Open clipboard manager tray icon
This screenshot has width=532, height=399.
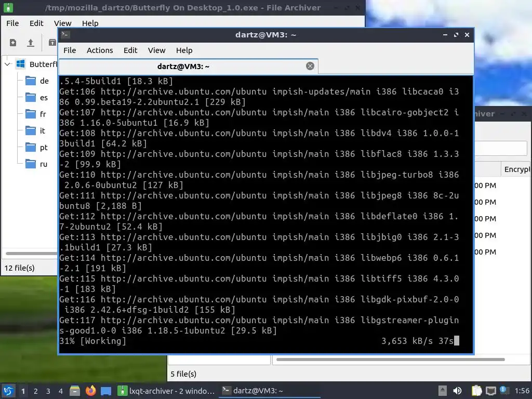pos(477,391)
